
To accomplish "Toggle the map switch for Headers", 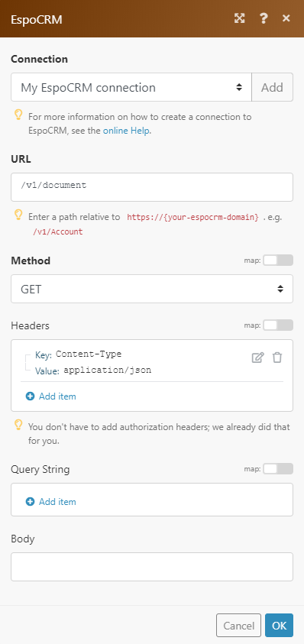I will tap(278, 325).
